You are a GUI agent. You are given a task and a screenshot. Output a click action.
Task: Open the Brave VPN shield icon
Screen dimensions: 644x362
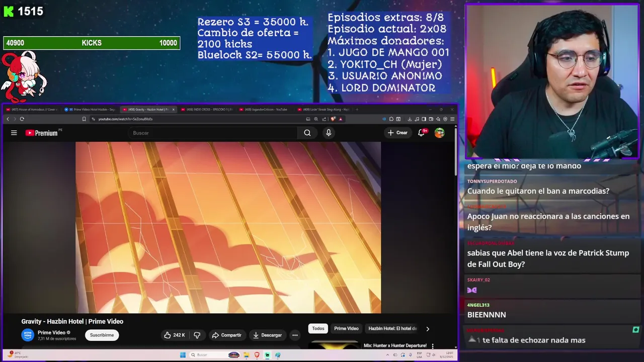tap(445, 119)
